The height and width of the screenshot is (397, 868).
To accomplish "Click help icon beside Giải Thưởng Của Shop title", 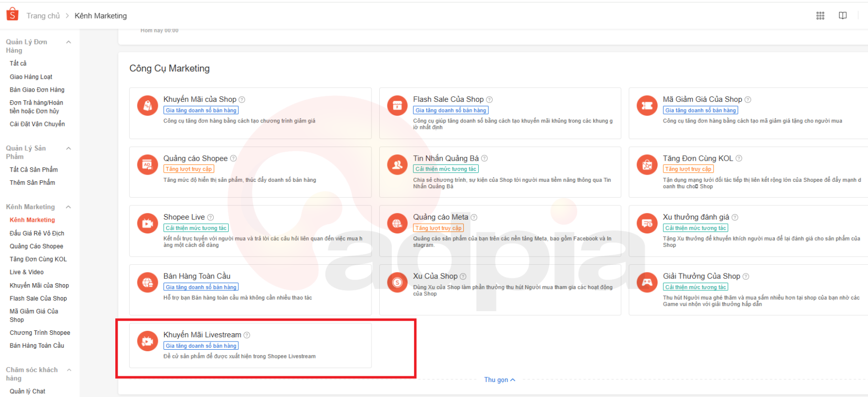I will coord(746,276).
